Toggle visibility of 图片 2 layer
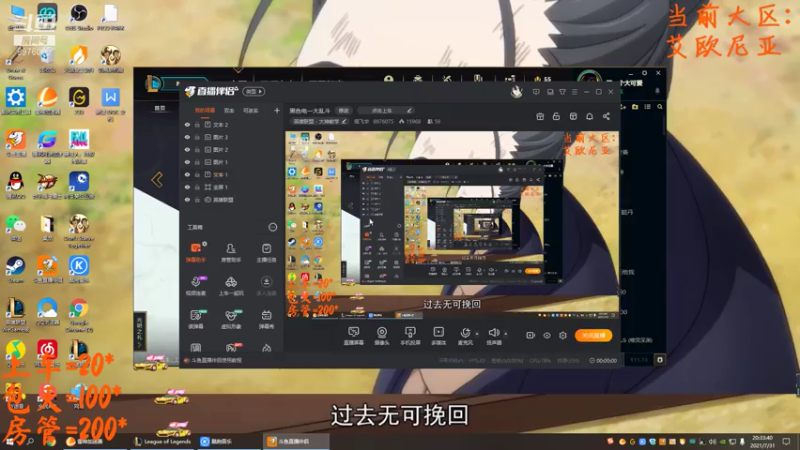The height and width of the screenshot is (450, 800). [187, 149]
